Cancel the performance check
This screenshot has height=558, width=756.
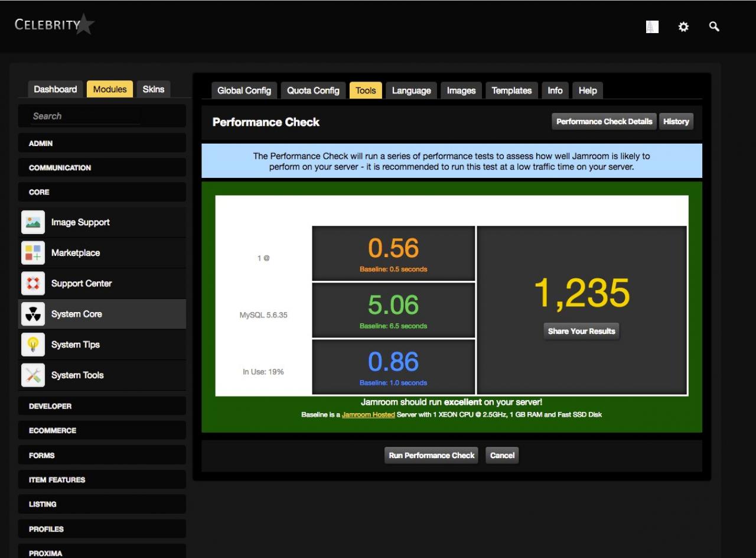(x=503, y=455)
